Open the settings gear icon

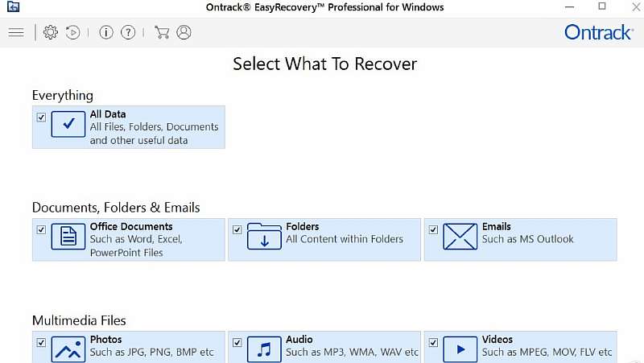(51, 33)
